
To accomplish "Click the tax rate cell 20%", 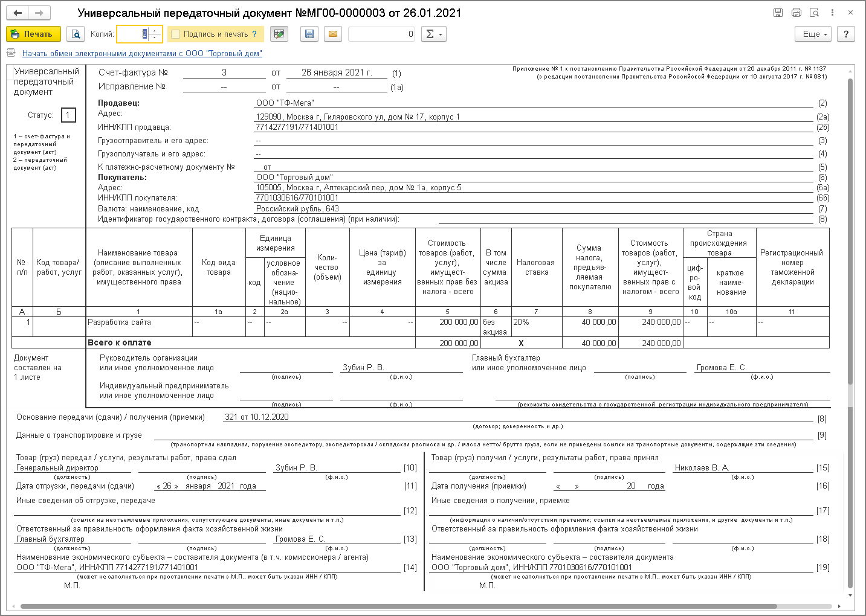I will (537, 327).
